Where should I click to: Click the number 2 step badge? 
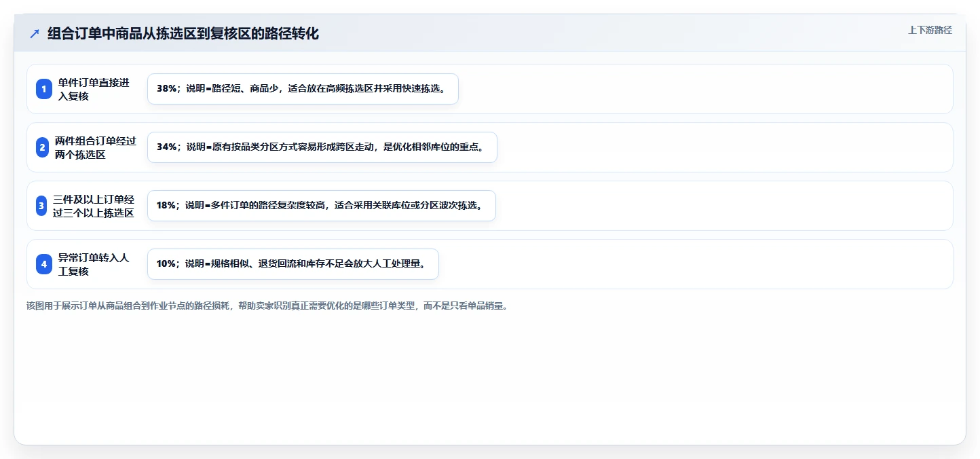pyautogui.click(x=42, y=147)
